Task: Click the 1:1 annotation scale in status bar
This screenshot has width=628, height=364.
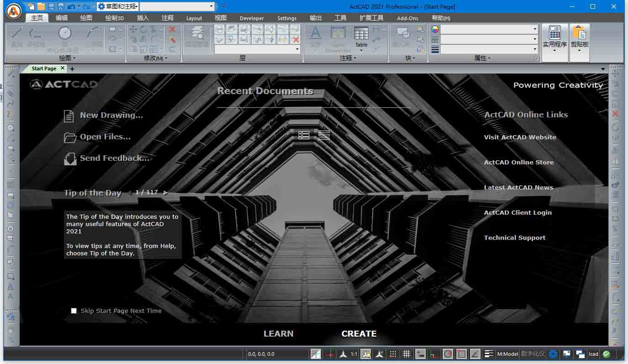Action: pos(354,354)
